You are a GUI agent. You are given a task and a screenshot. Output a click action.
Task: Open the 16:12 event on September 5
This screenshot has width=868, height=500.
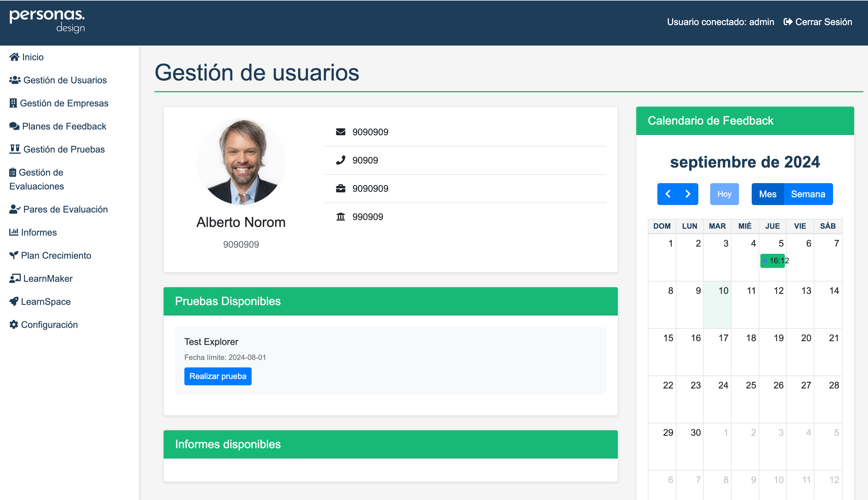pyautogui.click(x=772, y=261)
